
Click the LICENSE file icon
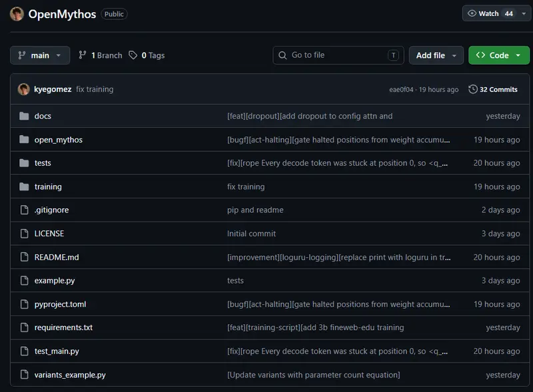[x=24, y=234]
